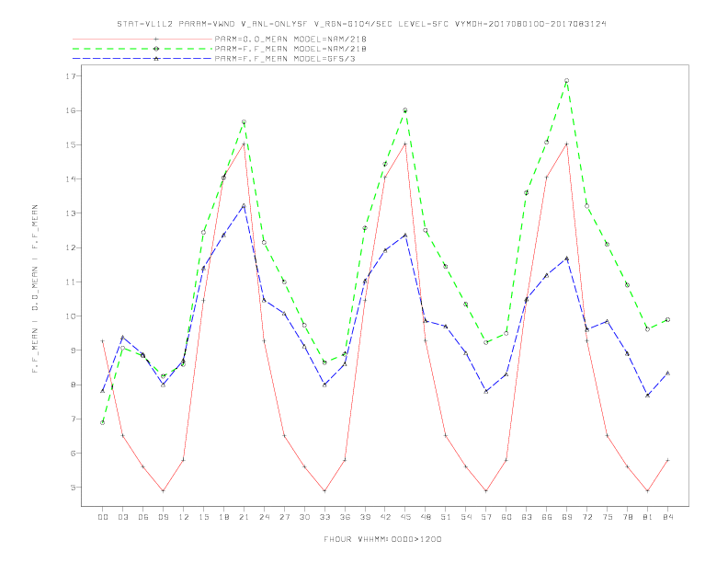Click the y-axis tick label 13
This screenshot has width=728, height=563.
(70, 213)
